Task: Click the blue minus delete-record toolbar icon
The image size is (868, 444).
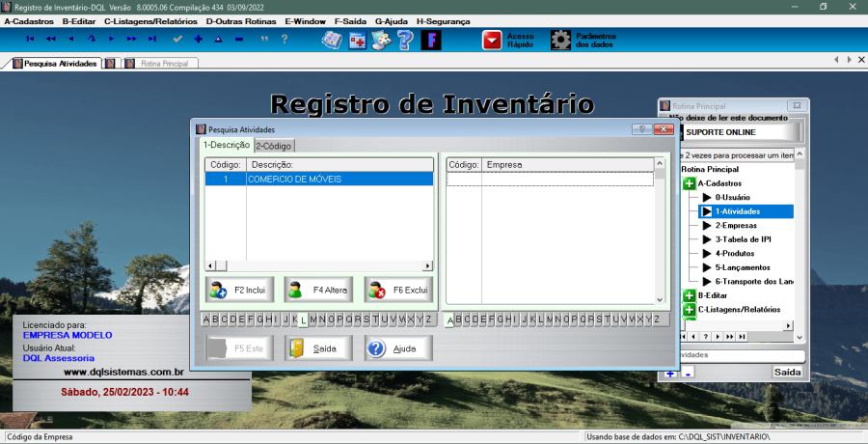Action: [238, 39]
